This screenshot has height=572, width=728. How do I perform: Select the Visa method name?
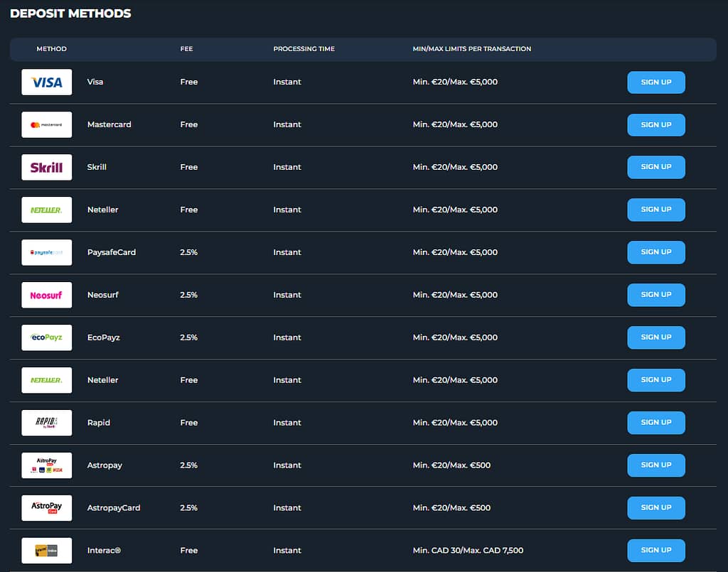pos(95,82)
